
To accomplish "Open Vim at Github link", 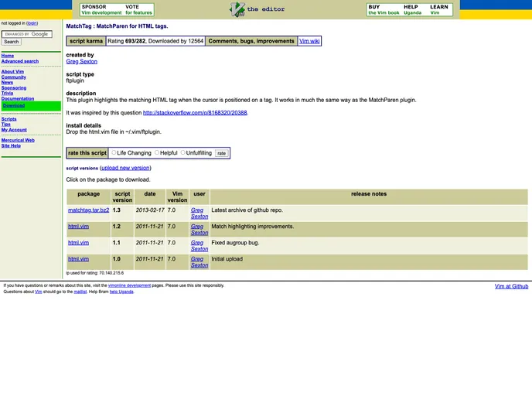I will [x=511, y=286].
